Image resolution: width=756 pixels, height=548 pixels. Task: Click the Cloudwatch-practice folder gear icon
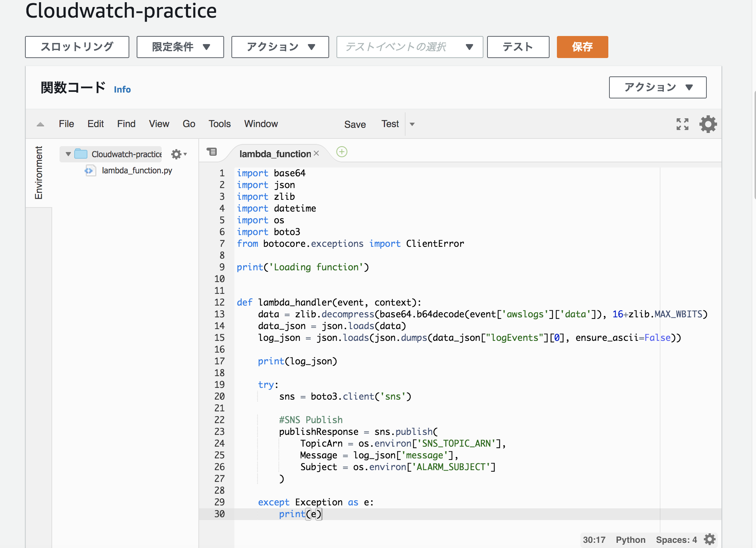pos(177,154)
